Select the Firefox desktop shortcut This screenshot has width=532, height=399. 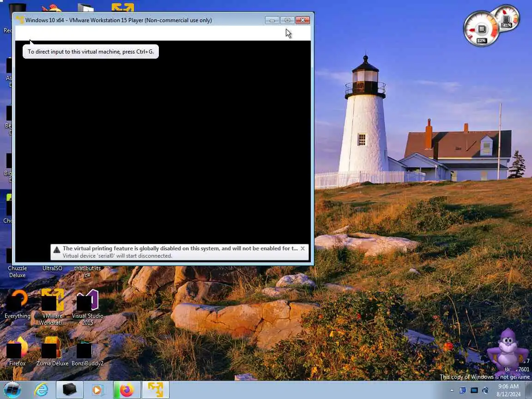[x=17, y=351]
